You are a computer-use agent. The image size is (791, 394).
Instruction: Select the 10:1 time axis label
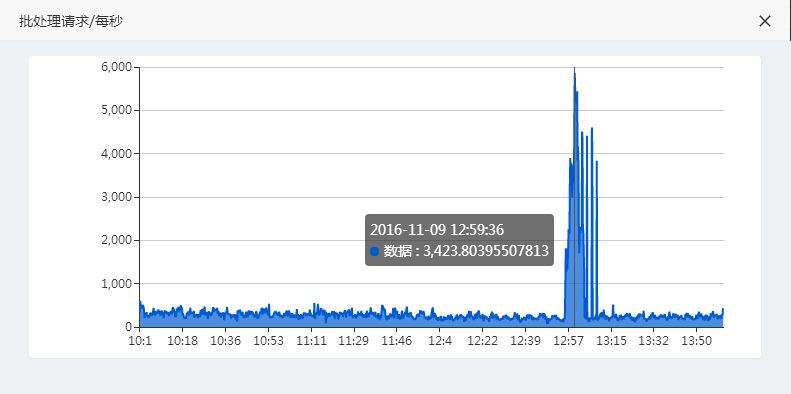140,341
